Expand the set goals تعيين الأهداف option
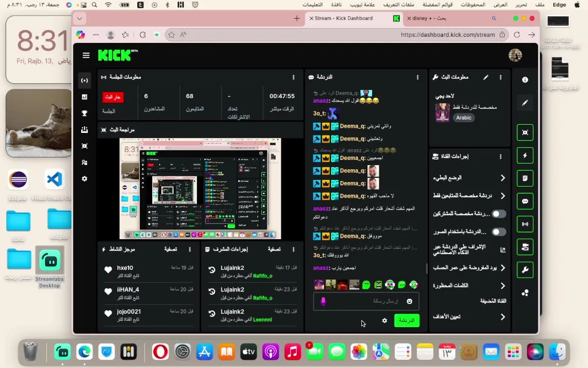The height and width of the screenshot is (368, 588). pos(469,316)
